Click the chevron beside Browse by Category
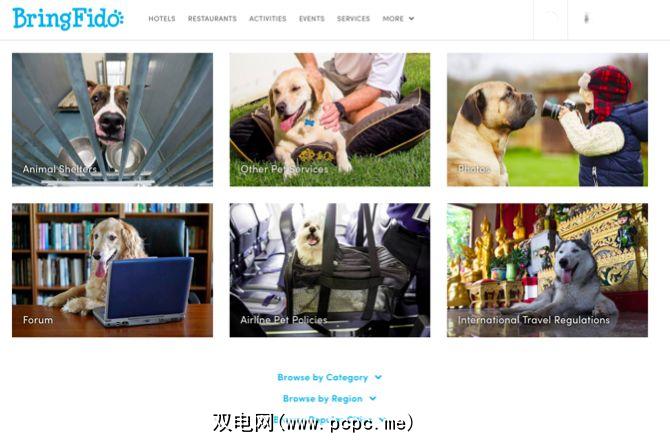This screenshot has height=446, width=670. point(378,377)
